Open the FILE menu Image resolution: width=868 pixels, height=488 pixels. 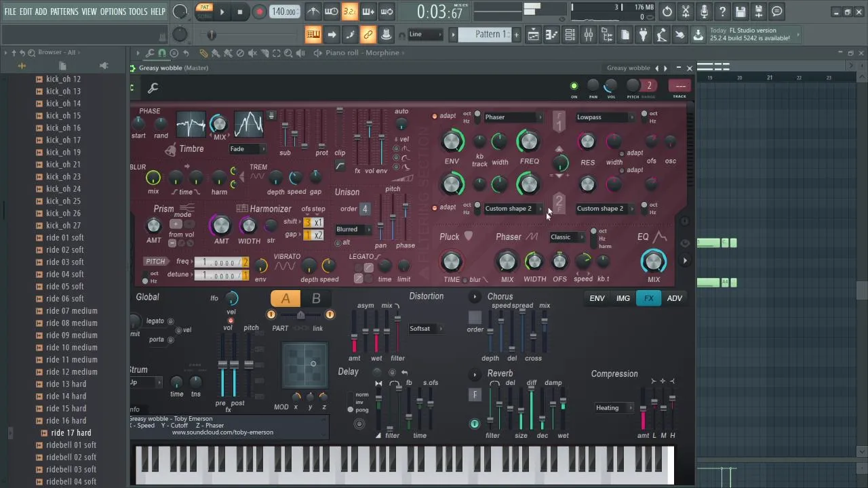[10, 12]
